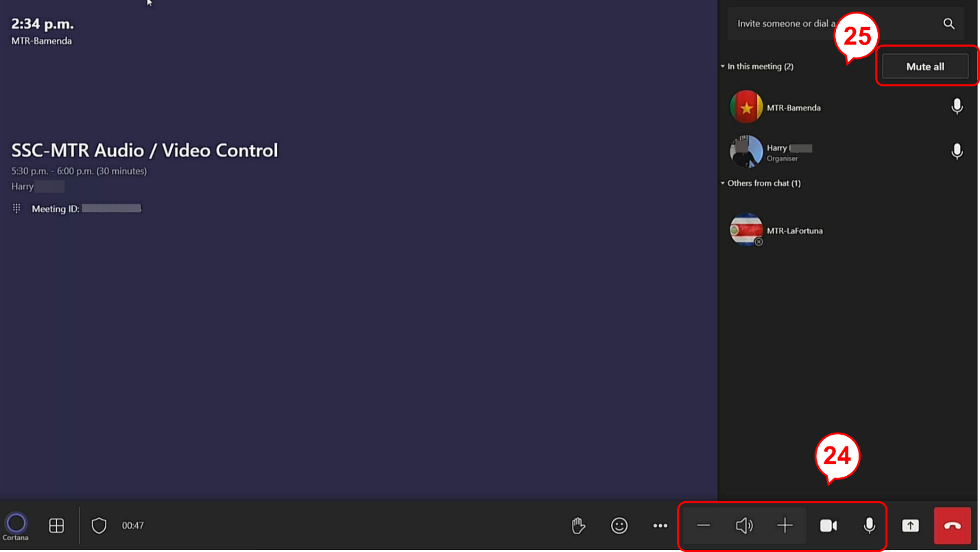980x552 pixels.
Task: Collapse the In this meeting section
Action: pyautogui.click(x=723, y=67)
